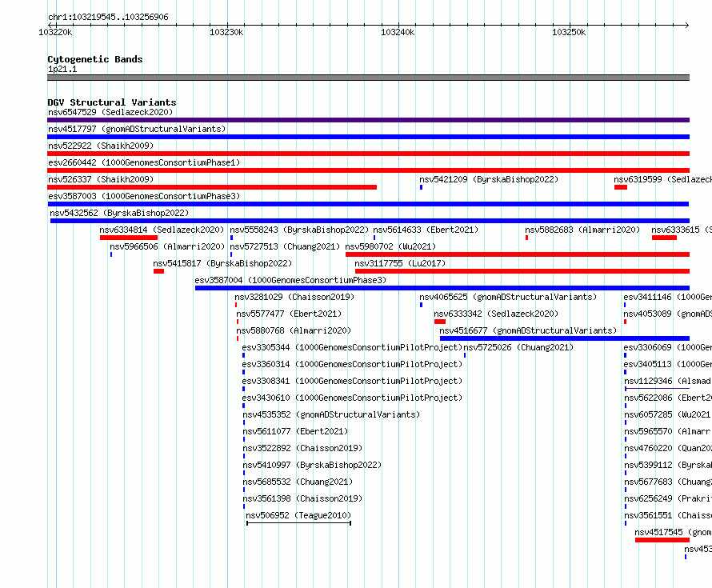The width and height of the screenshot is (712, 588).
Task: Select the nsv526337 (Shaikh2009) red bar
Action: (212, 187)
